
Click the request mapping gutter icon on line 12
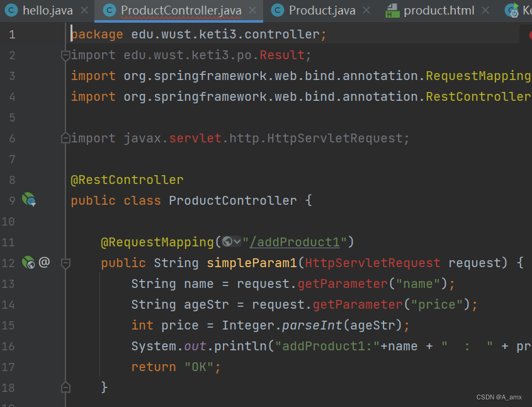28,262
